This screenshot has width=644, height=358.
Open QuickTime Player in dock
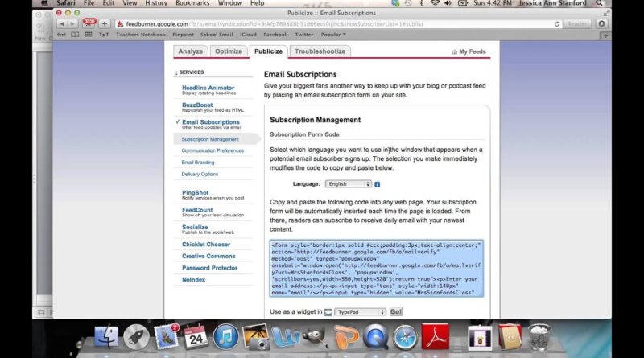[x=375, y=336]
